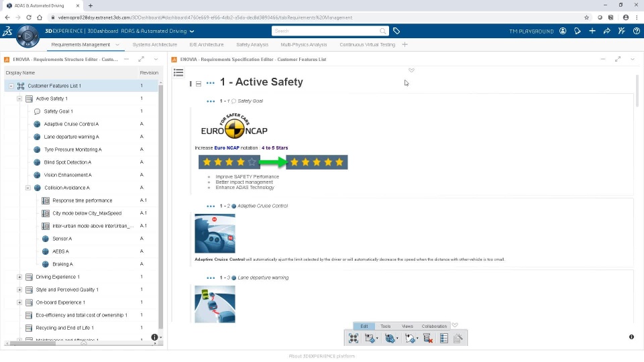The height and width of the screenshot is (362, 644).
Task: Expand Driving Experience 1 node
Action: 19,277
